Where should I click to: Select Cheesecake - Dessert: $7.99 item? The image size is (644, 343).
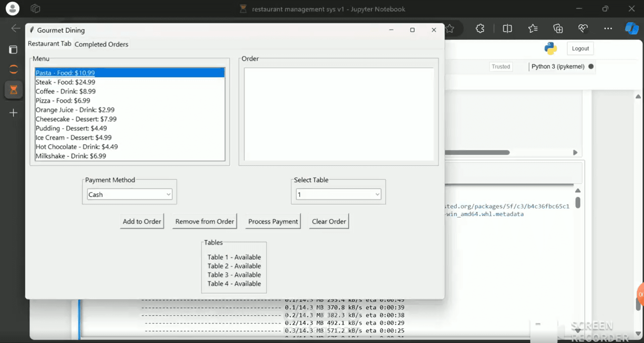pos(130,119)
